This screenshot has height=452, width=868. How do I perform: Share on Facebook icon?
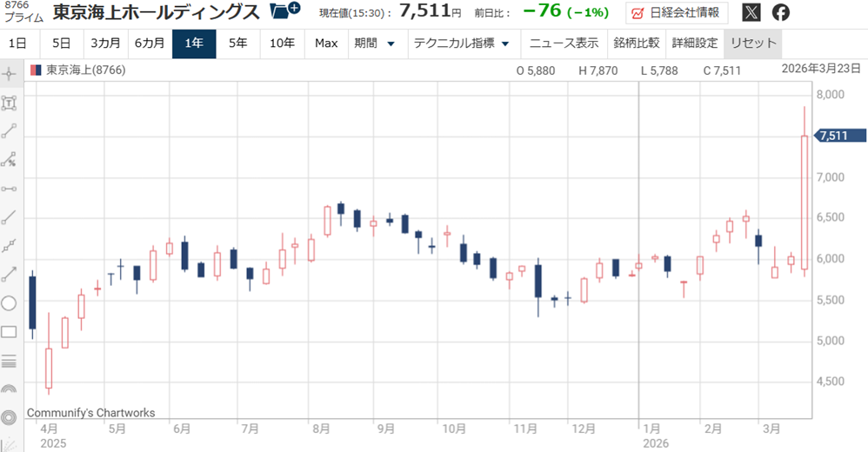[x=781, y=13]
